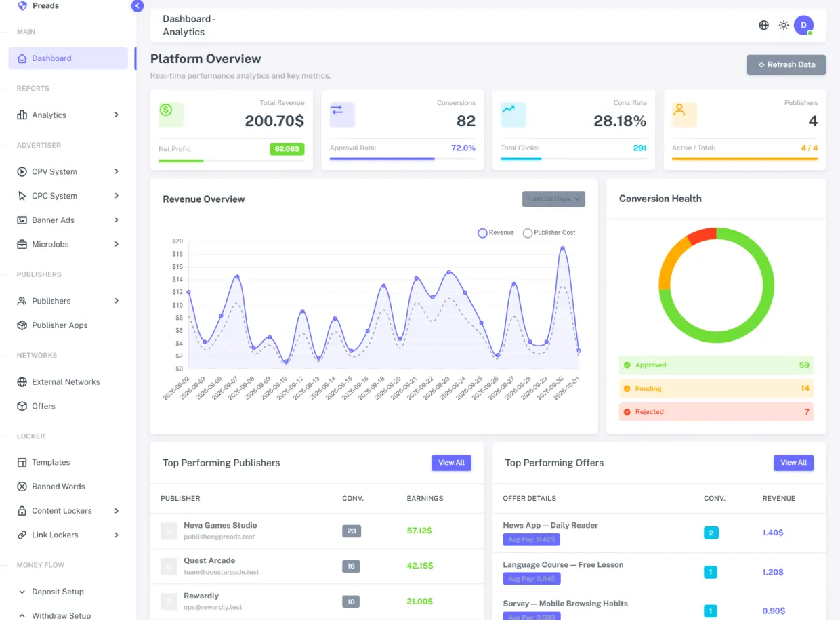Viewport: 840px width, 620px height.
Task: Click Rewardly's conversions badge 10
Action: click(x=351, y=602)
